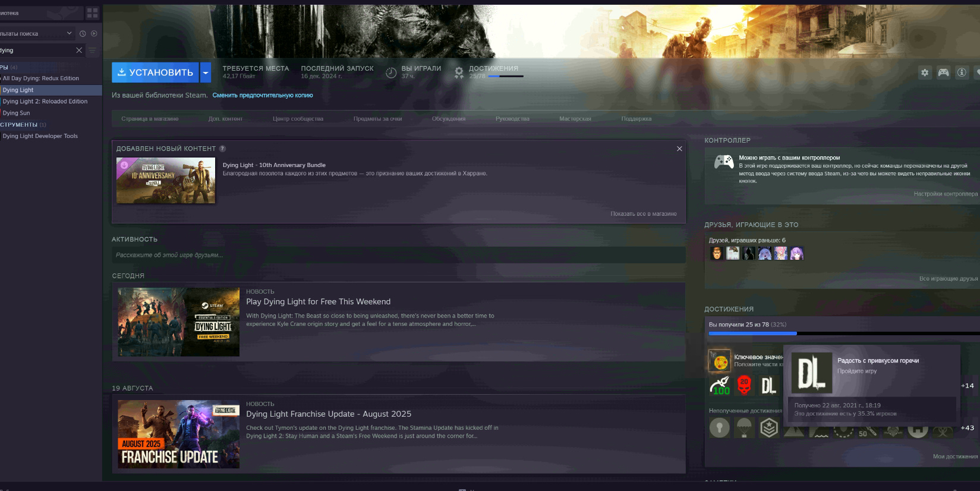The height and width of the screenshot is (491, 980).
Task: Open the 'Руководства' tab
Action: click(512, 119)
